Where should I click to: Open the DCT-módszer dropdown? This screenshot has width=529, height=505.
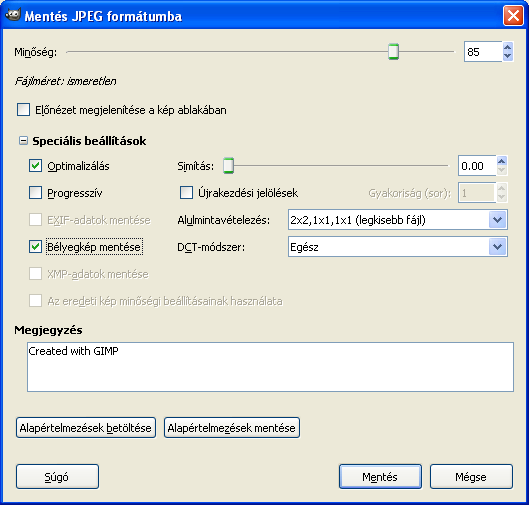398,247
